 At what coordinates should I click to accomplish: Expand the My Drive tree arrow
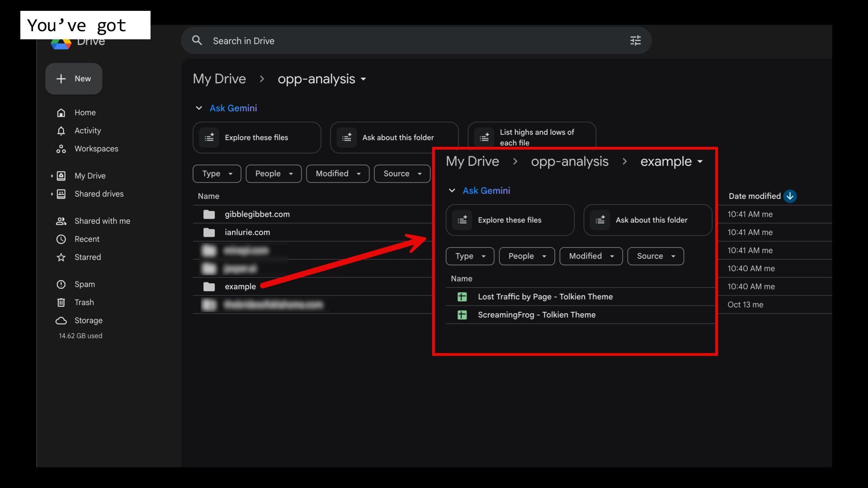[x=52, y=176]
